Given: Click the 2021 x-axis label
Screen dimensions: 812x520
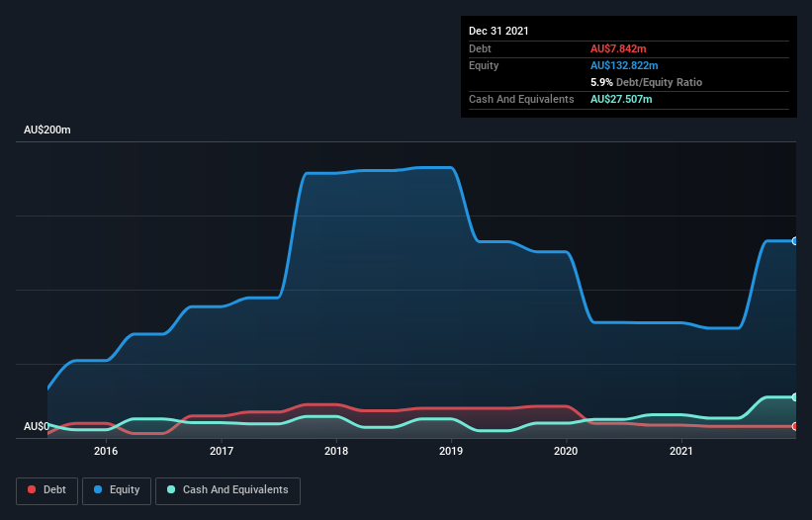Looking at the screenshot, I should (x=681, y=451).
